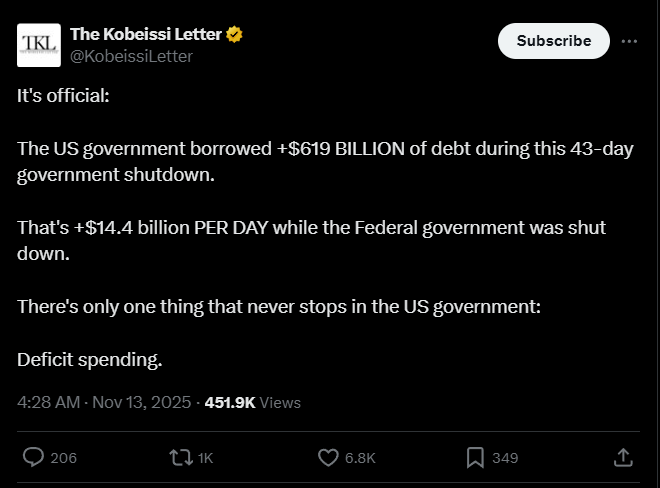Image resolution: width=660 pixels, height=488 pixels.
Task: Bookmark this post with the bookmark icon
Action: click(x=475, y=457)
